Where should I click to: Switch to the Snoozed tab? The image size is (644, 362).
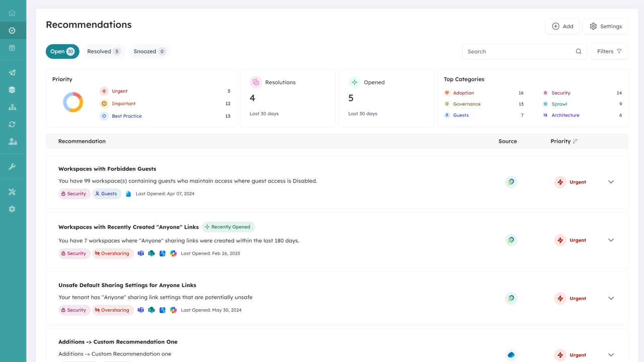click(x=149, y=51)
